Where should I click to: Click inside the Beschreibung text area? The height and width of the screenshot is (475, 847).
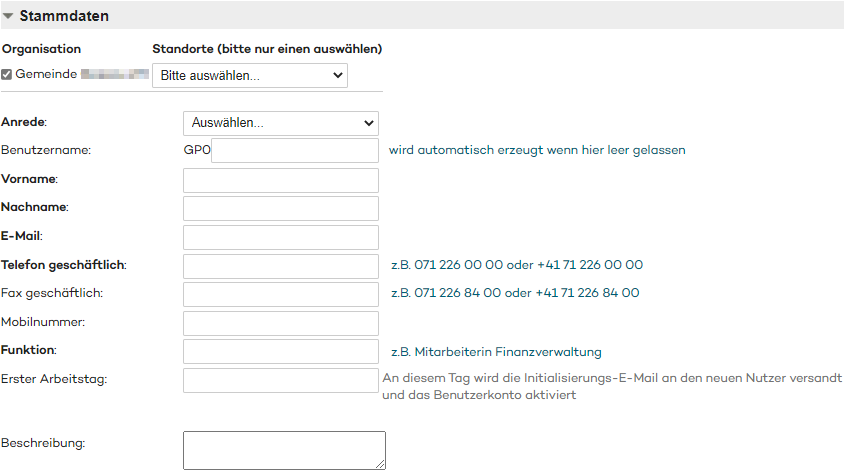click(283, 449)
